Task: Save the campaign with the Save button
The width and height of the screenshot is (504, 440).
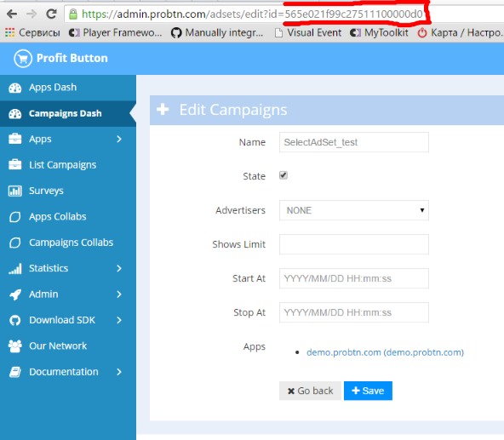Action: point(368,391)
